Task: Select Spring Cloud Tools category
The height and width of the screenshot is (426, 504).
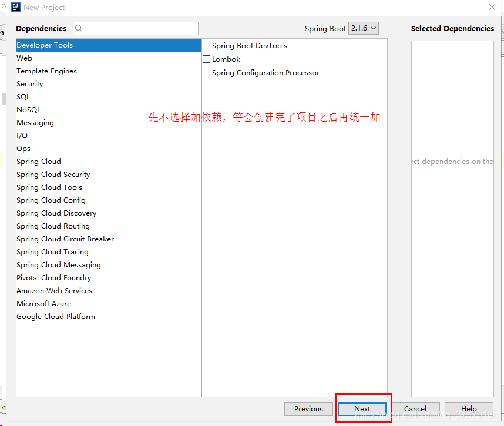Action: tap(109, 187)
